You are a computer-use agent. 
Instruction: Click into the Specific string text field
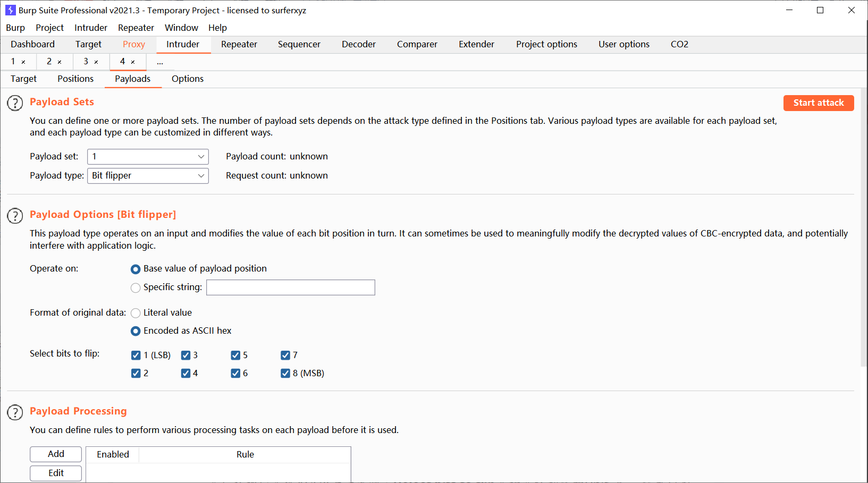pyautogui.click(x=291, y=288)
